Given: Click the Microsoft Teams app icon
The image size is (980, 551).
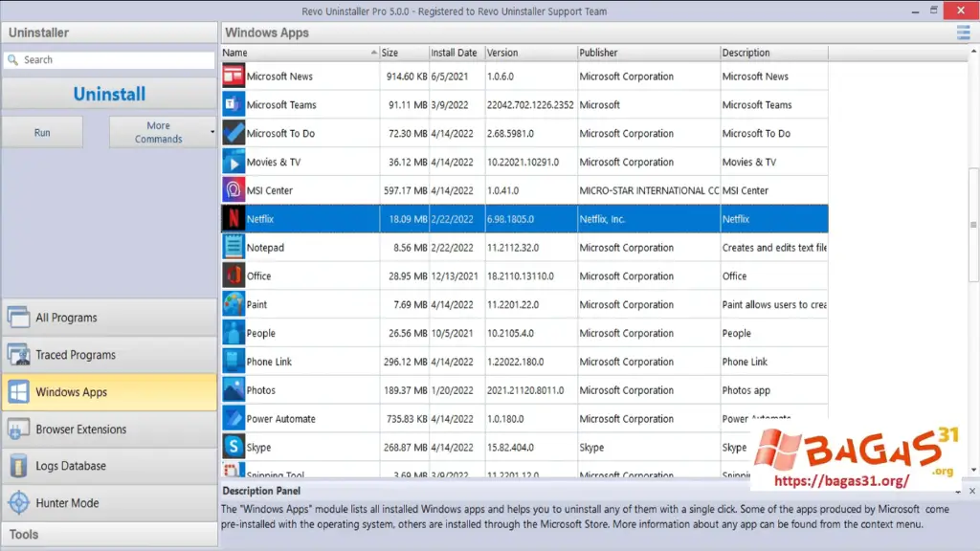Looking at the screenshot, I should pos(232,104).
